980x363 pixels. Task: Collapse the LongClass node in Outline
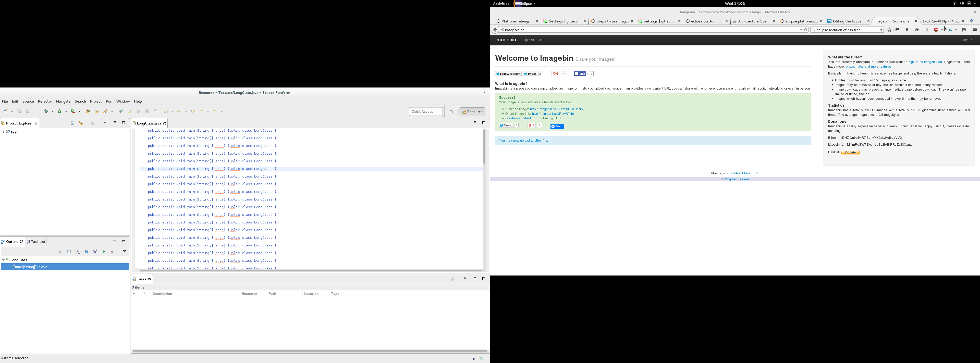3,260
